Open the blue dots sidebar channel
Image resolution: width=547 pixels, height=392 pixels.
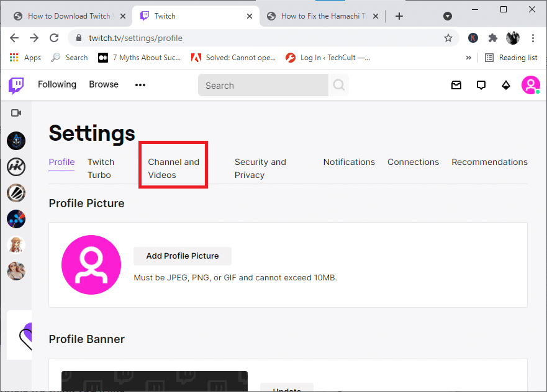pyautogui.click(x=16, y=219)
